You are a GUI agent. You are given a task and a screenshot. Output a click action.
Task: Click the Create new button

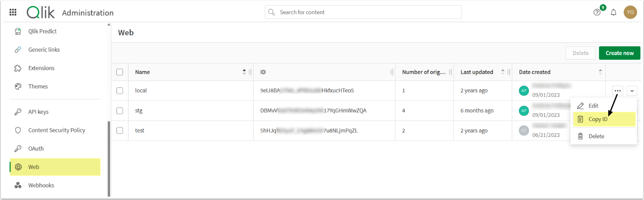(619, 53)
